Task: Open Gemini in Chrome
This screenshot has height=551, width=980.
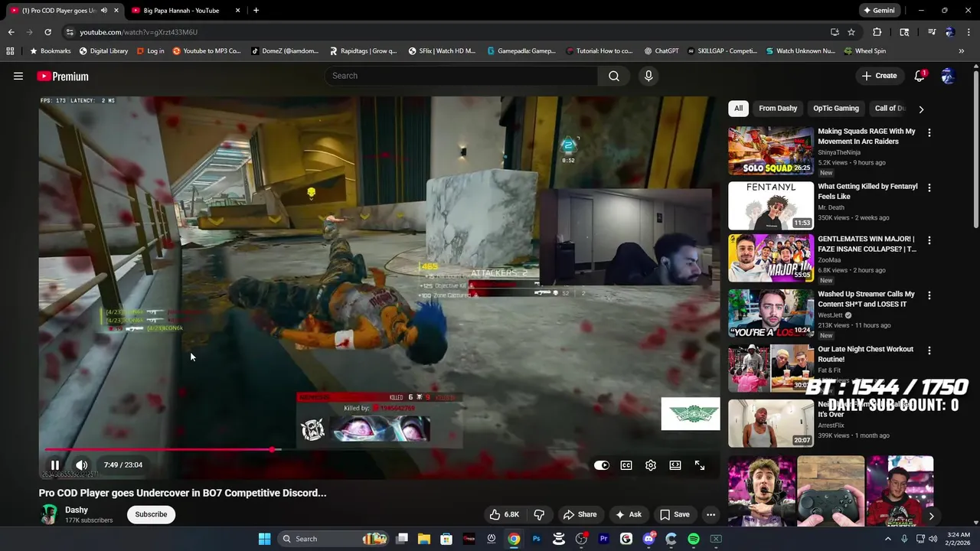Action: pyautogui.click(x=879, y=11)
